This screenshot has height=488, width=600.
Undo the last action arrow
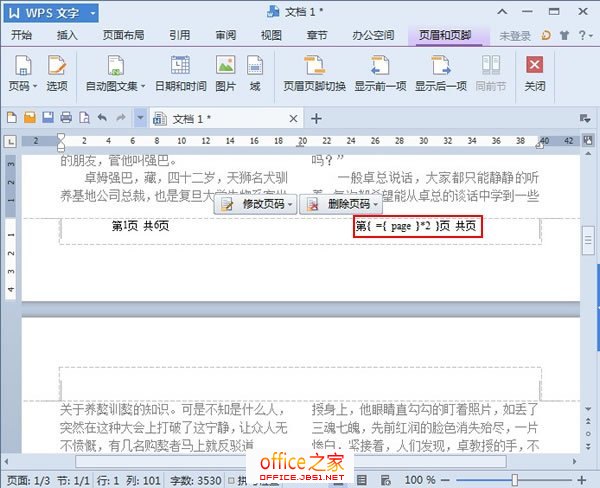[102, 118]
